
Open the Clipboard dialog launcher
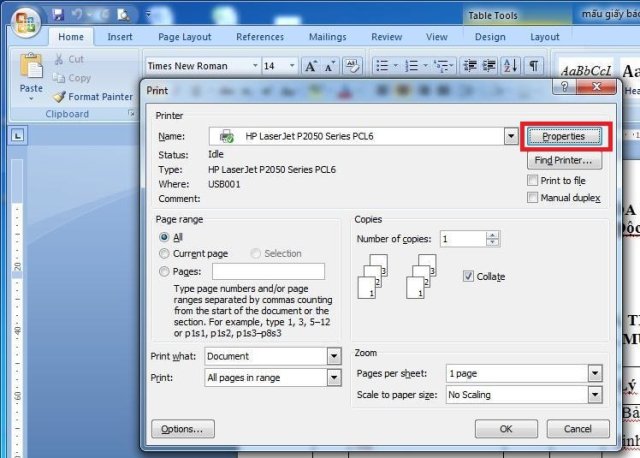click(x=131, y=113)
